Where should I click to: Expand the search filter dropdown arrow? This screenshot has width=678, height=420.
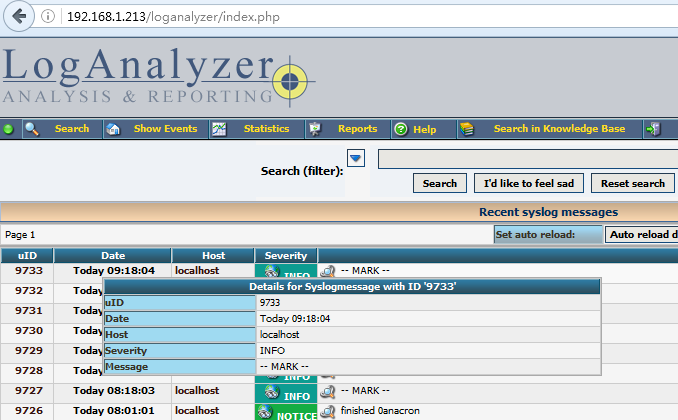pos(356,158)
